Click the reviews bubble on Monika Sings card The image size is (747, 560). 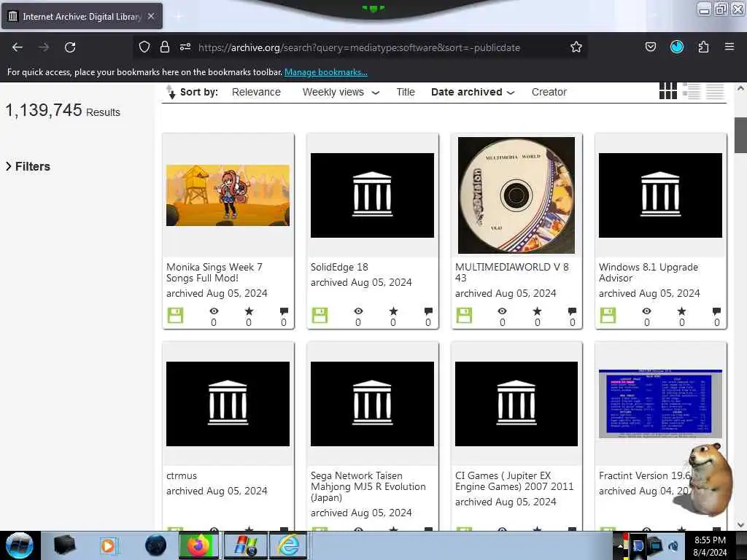coord(284,311)
